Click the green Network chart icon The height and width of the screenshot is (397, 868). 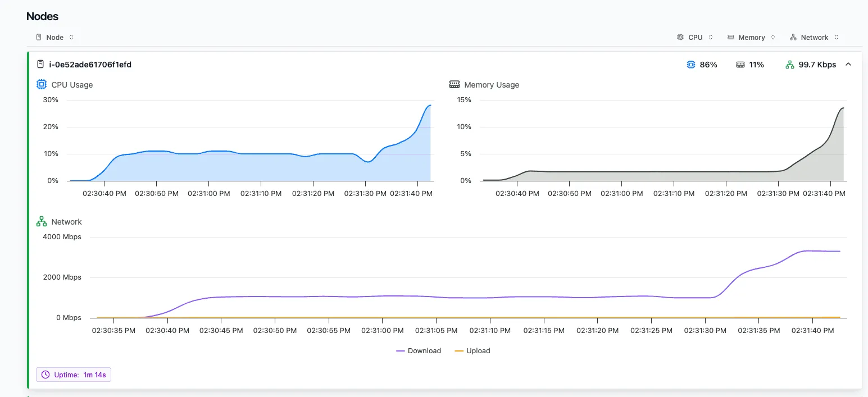41,221
